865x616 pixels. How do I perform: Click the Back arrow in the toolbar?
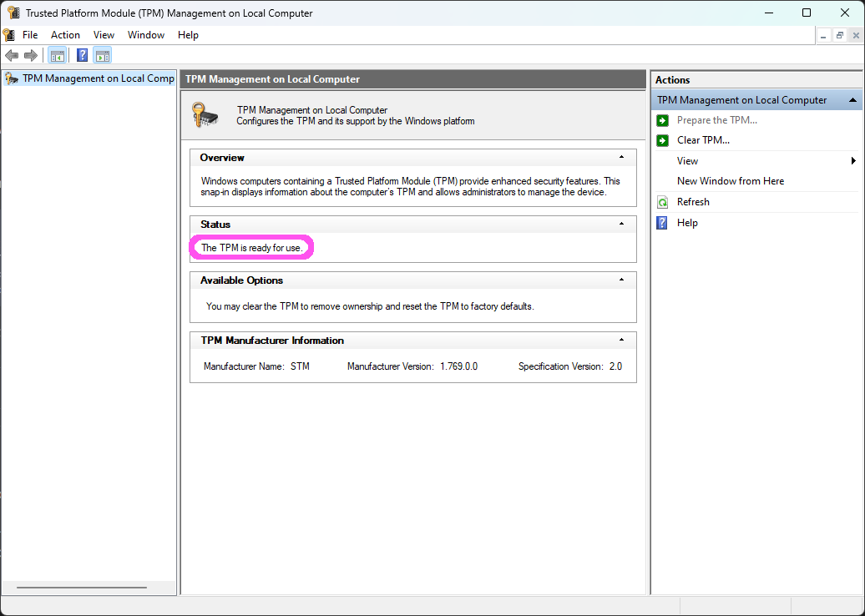[12, 56]
